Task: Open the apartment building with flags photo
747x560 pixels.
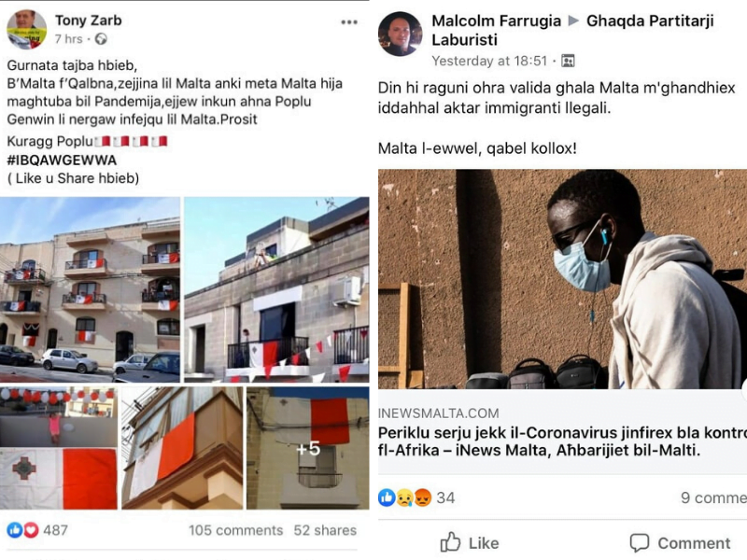Action: click(90, 289)
